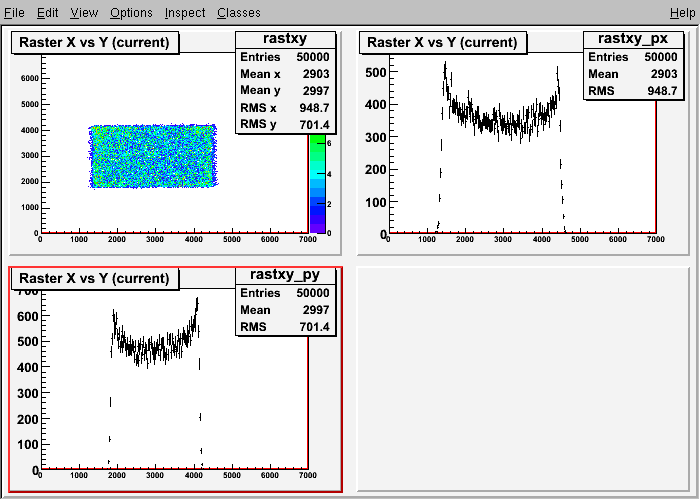Image resolution: width=700 pixels, height=500 pixels.
Task: Click 'Entries 50000' in rastxy_py stats
Action: [285, 293]
